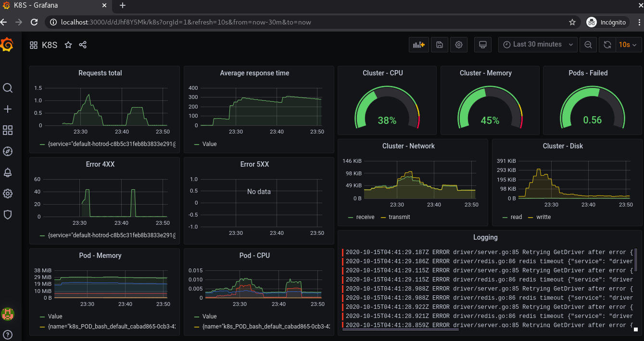Click the Incógnito profile button
The height and width of the screenshot is (341, 644).
pyautogui.click(x=607, y=22)
